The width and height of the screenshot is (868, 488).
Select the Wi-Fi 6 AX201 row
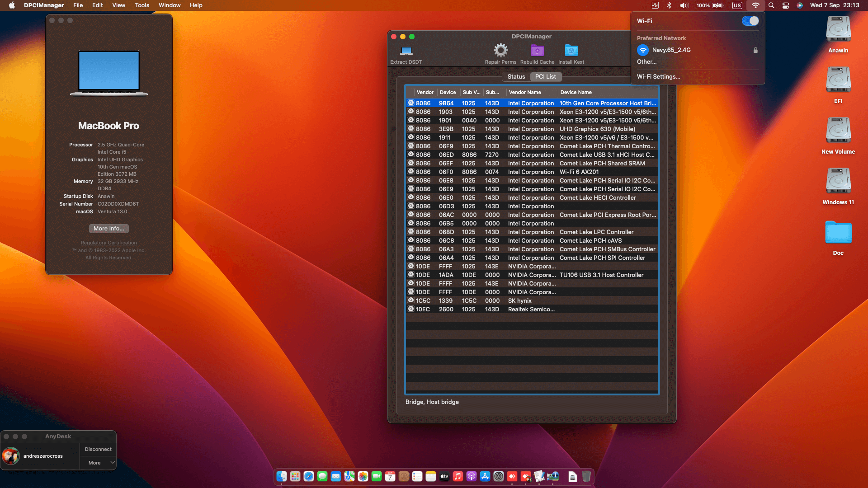coord(532,172)
